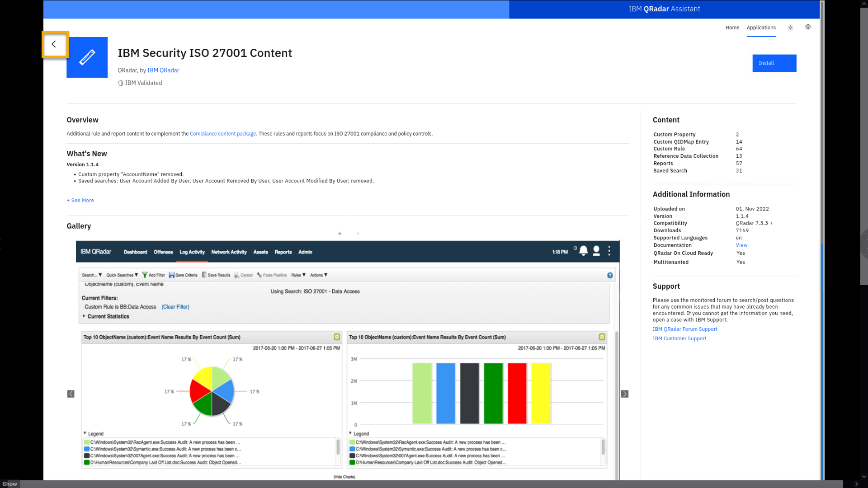The width and height of the screenshot is (868, 488).
Task: Open the Home tab
Action: [732, 28]
